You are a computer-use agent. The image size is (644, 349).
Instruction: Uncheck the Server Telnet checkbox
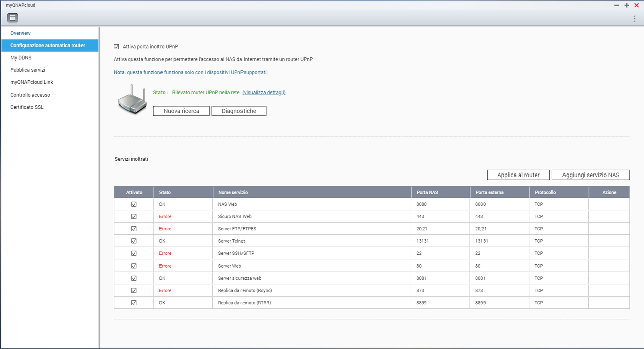[x=134, y=241]
